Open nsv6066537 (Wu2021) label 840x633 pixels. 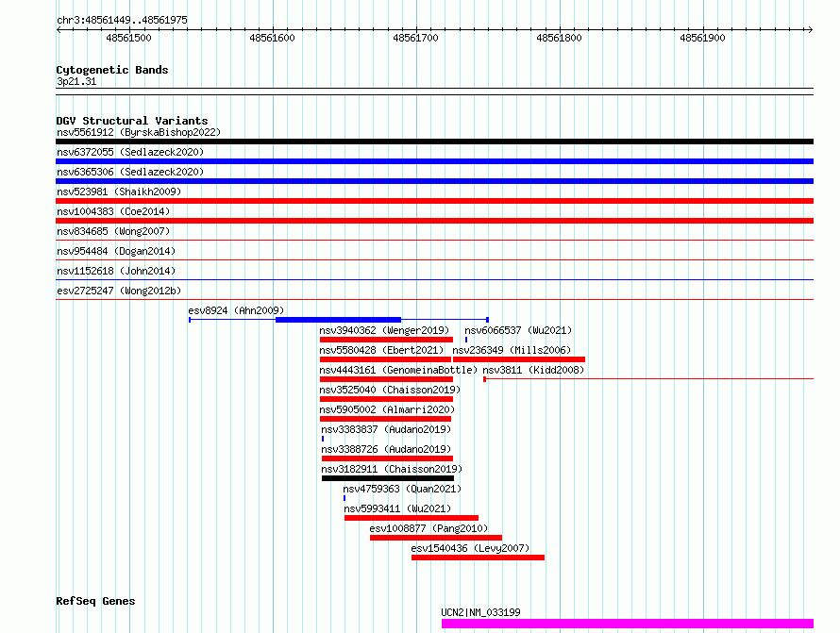click(518, 330)
